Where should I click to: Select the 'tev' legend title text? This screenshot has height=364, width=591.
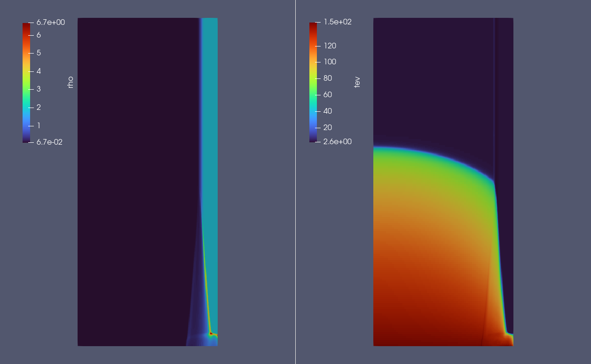[x=357, y=83]
